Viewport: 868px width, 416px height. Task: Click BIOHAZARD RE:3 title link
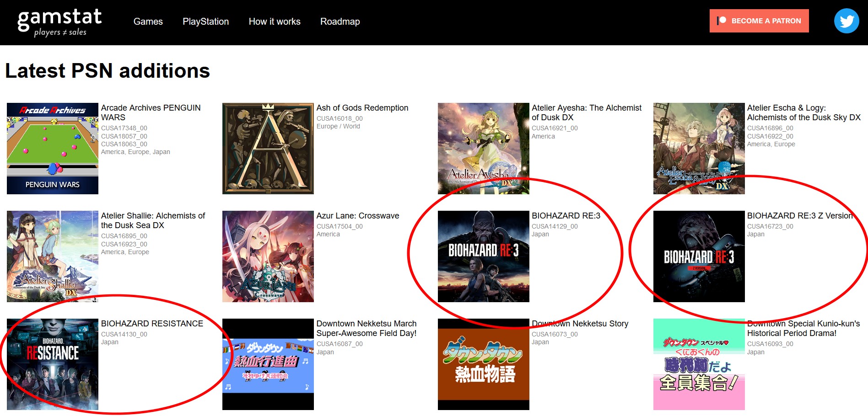(x=566, y=216)
